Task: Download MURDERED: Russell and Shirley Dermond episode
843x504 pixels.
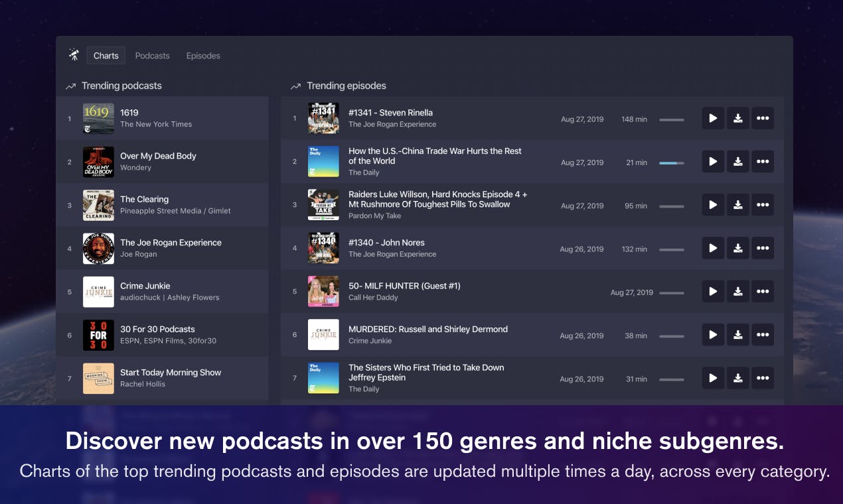Action: (x=737, y=335)
